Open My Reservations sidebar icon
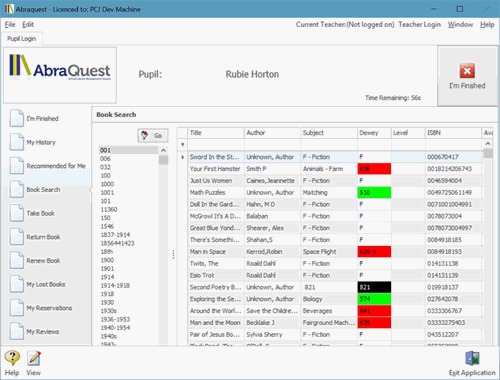This screenshot has width=500, height=380. (x=16, y=308)
